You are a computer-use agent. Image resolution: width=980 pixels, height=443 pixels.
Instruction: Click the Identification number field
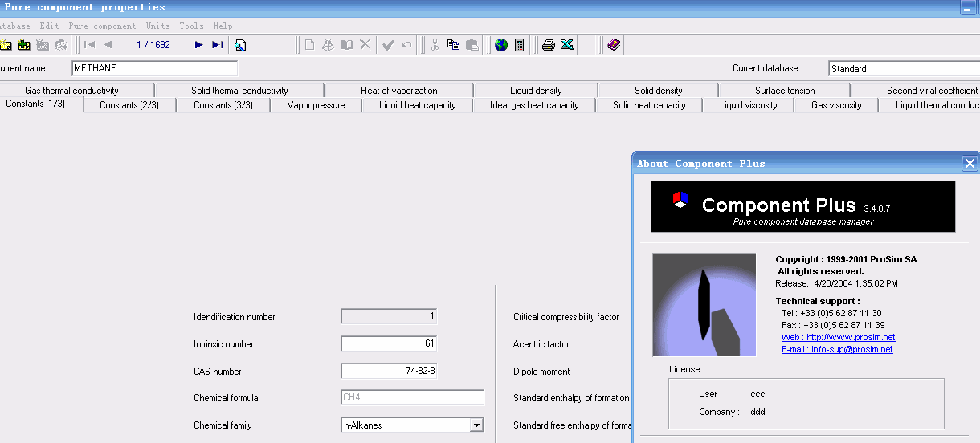390,316
